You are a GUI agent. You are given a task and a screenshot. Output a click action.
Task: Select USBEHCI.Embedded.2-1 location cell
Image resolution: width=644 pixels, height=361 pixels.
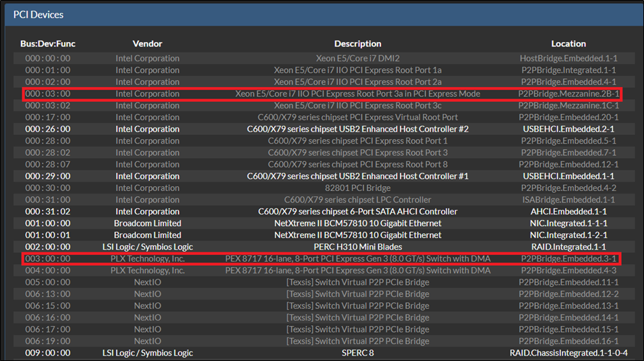[568, 129]
